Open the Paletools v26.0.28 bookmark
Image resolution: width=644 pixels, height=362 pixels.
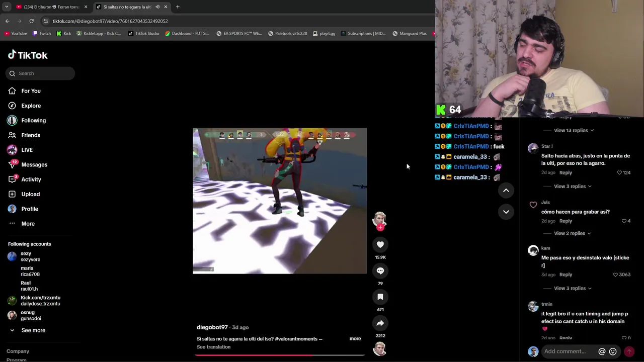(288, 34)
